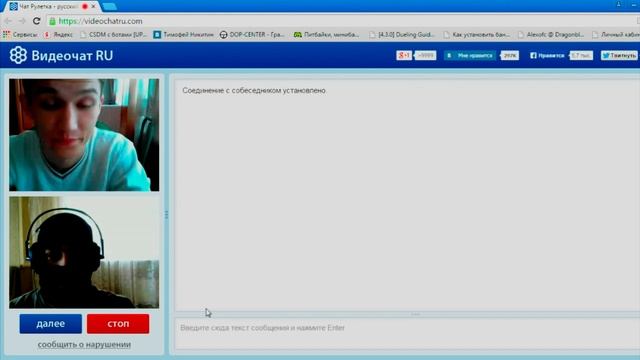Screen dimensions: 640x360
Task: Close the Чат Рулетка tab
Action: click(x=93, y=7)
